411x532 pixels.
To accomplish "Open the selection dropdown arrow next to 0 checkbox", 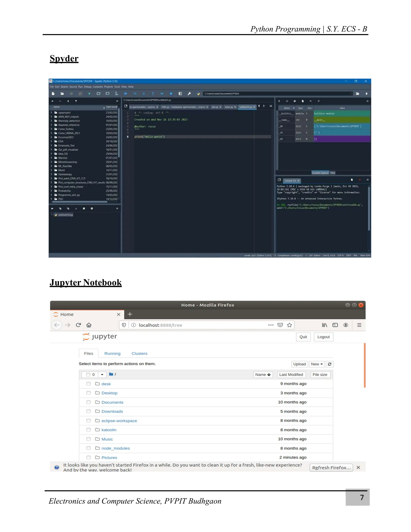I will click(102, 375).
